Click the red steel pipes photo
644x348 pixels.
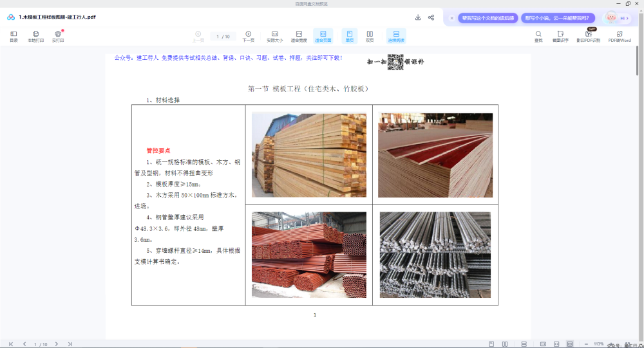pos(309,255)
